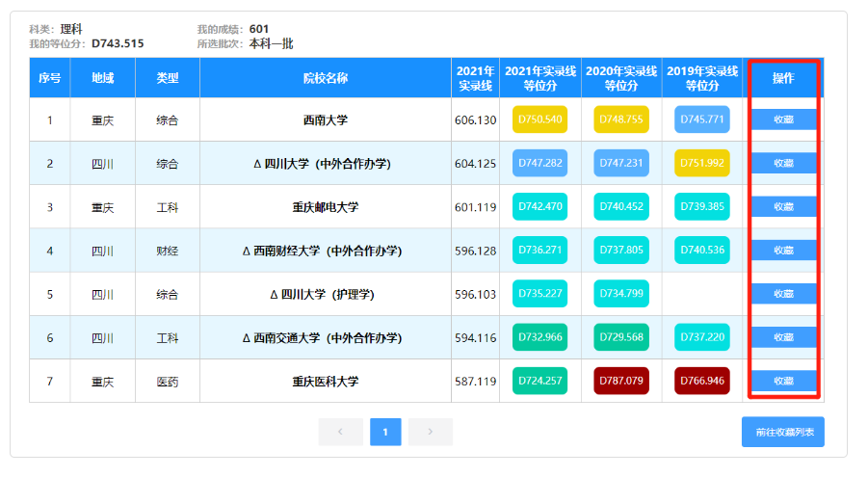Click blue D745.771 score badge
The image size is (868, 477).
click(x=702, y=119)
